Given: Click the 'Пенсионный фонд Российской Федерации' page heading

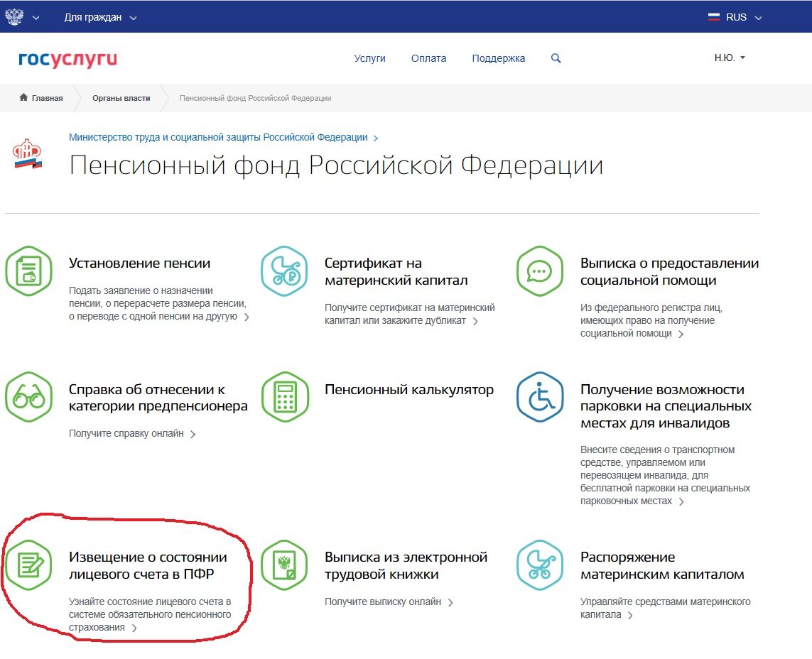Looking at the screenshot, I should click(336, 166).
